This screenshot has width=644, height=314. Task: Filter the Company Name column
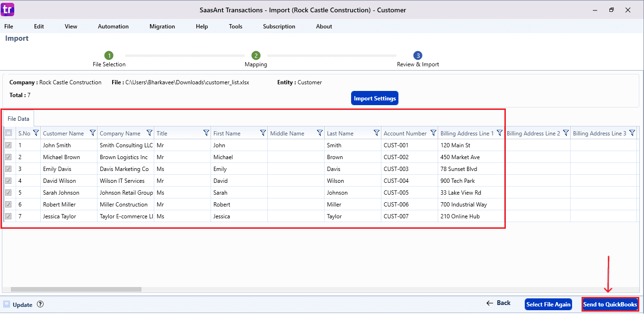150,133
